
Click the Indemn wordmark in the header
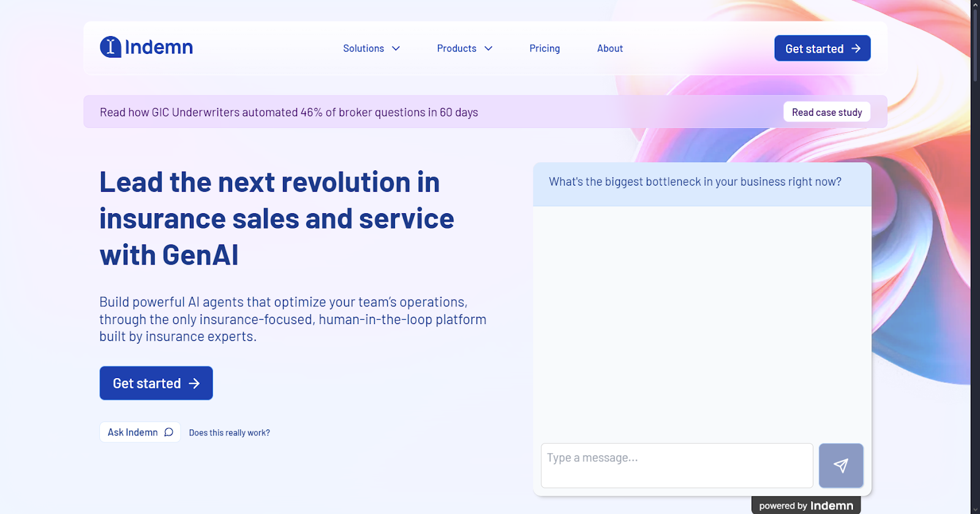(159, 47)
